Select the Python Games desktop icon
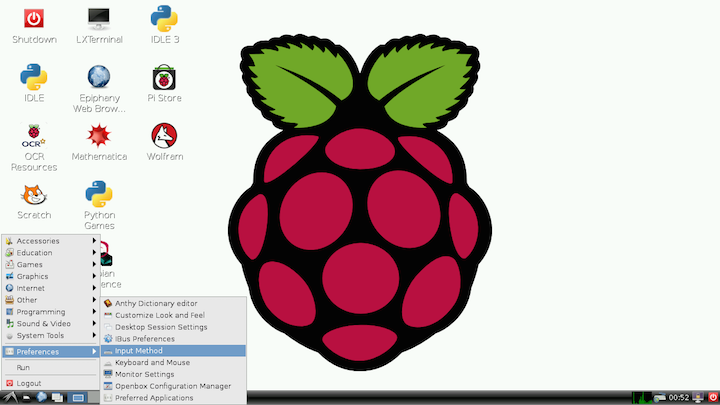Image resolution: width=720 pixels, height=405 pixels. pyautogui.click(x=99, y=205)
